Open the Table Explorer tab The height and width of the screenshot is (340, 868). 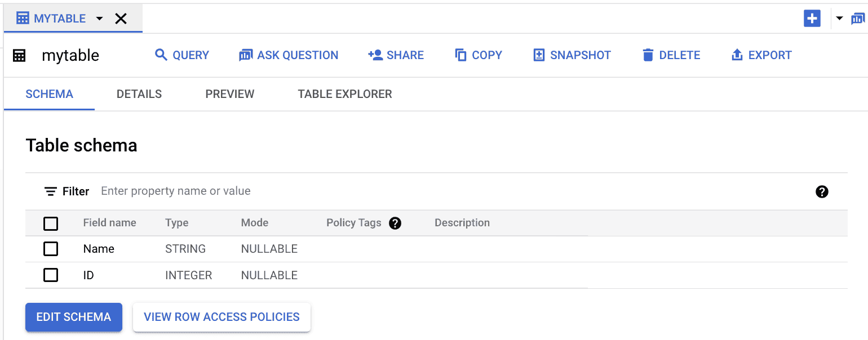(344, 94)
